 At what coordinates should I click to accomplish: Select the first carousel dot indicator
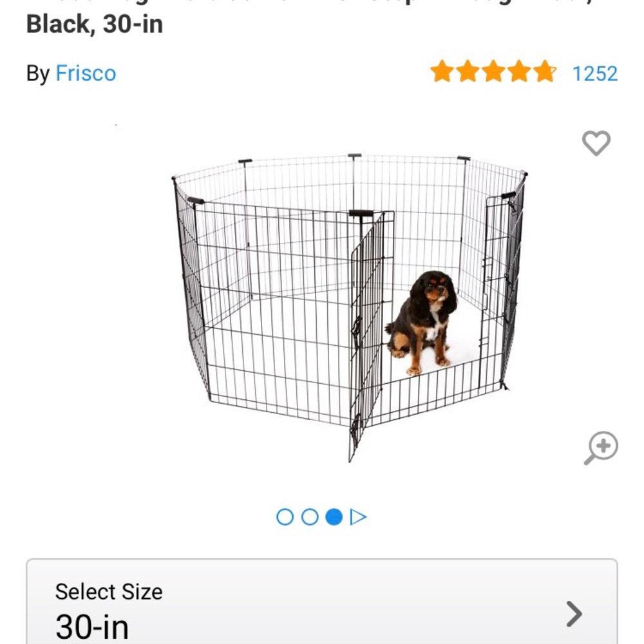tap(286, 516)
